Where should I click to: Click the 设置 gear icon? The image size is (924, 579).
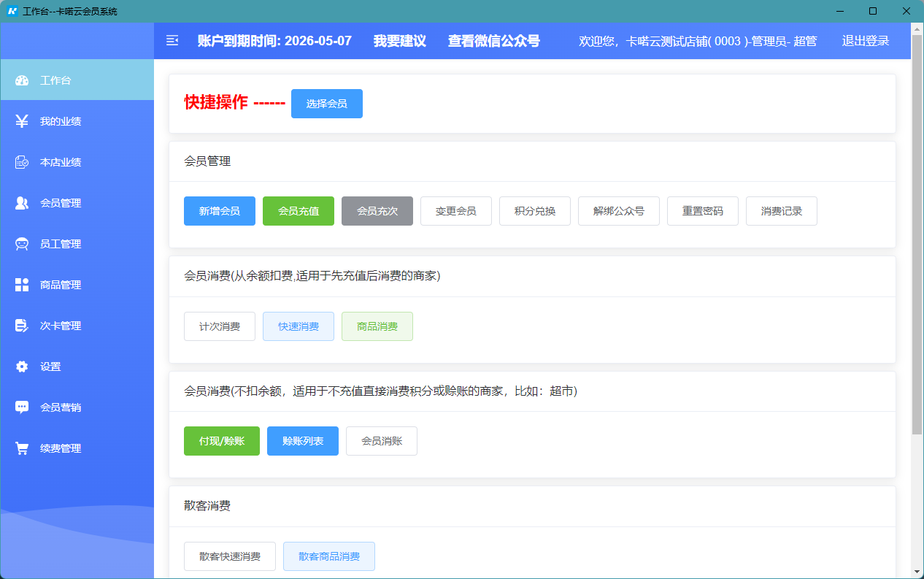tap(22, 367)
